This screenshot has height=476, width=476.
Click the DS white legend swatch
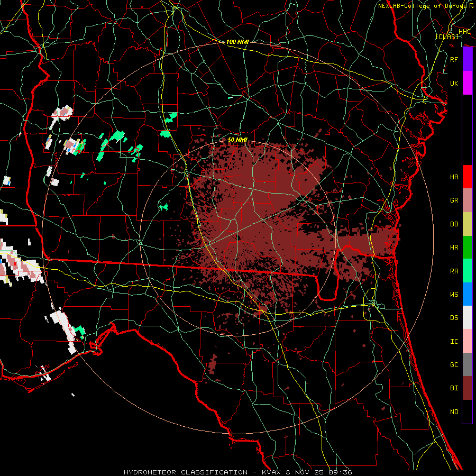pos(467,317)
